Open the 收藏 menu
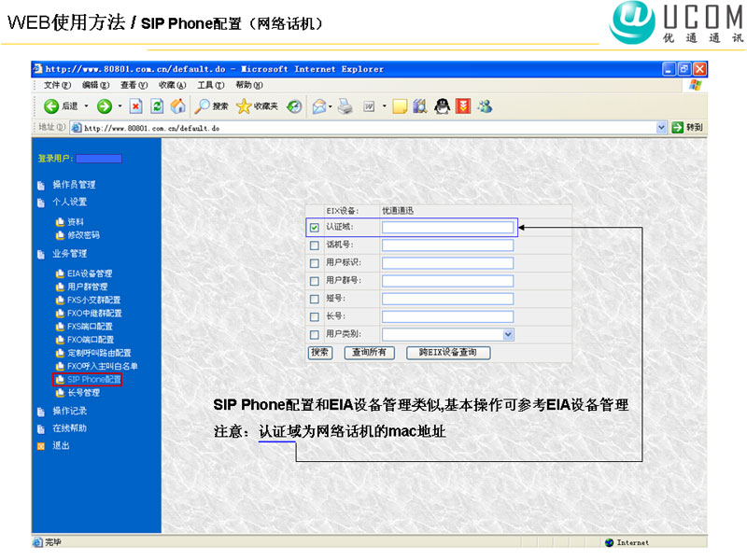Screen dimensions: 747x560 172,85
